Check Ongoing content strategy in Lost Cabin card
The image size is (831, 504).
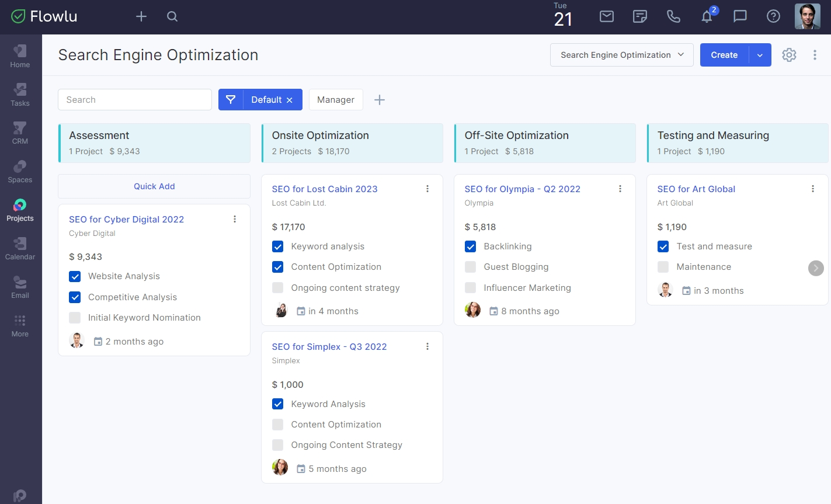278,288
